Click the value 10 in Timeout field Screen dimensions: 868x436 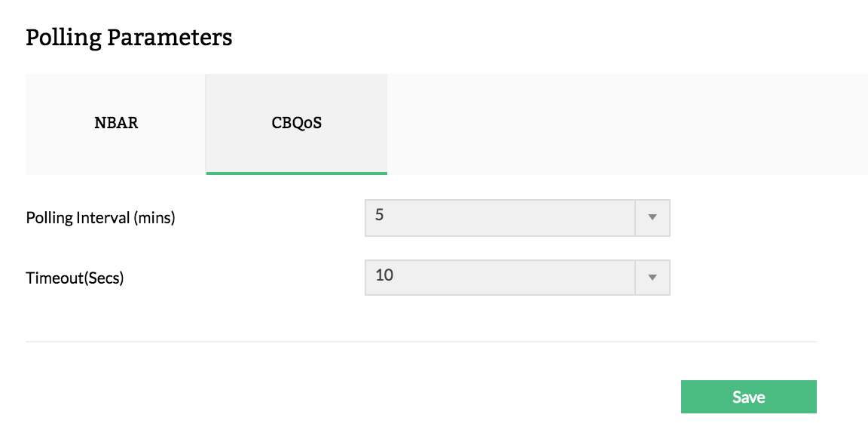pyautogui.click(x=384, y=275)
